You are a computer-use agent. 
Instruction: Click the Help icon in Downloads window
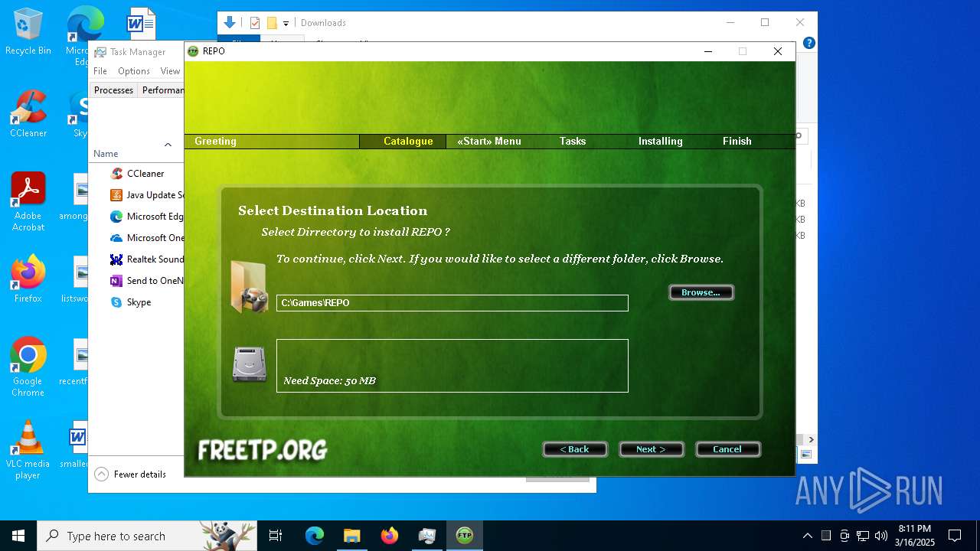(x=808, y=44)
